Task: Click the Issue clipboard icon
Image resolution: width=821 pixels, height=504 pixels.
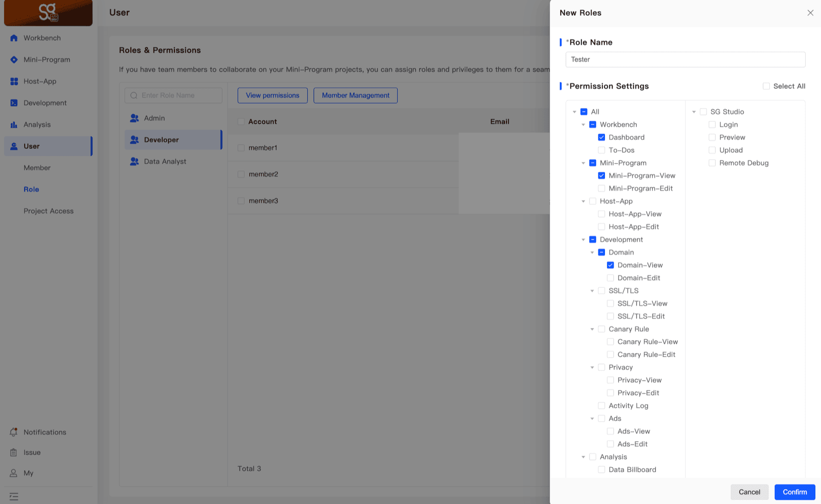Action: click(14, 452)
